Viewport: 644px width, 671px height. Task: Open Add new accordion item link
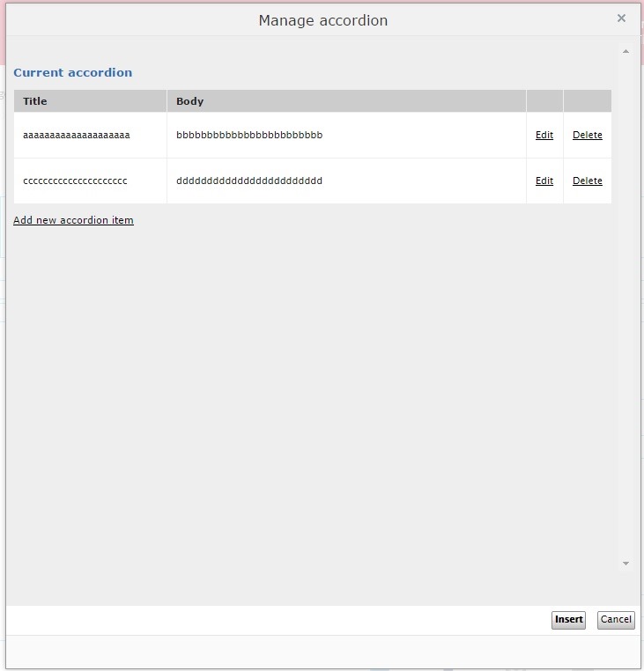coord(73,220)
